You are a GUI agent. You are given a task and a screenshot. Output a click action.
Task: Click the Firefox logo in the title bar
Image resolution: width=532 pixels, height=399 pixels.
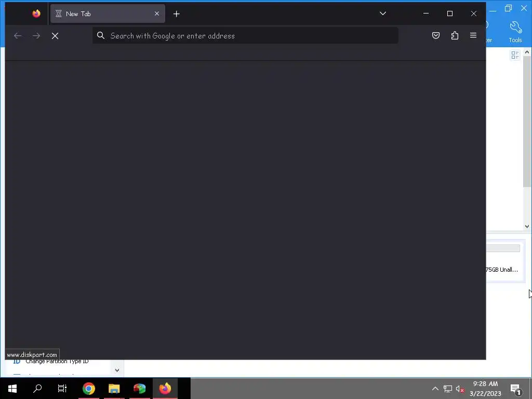click(x=36, y=14)
